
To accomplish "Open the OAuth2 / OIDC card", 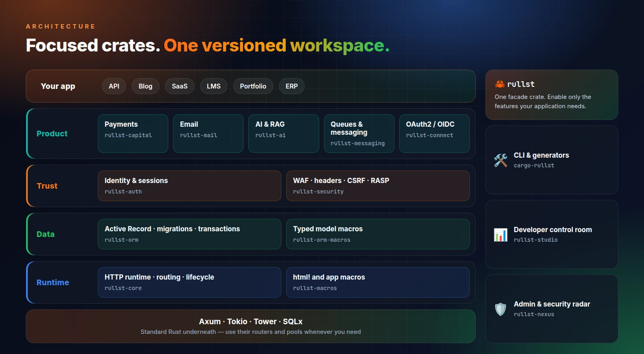I will click(434, 134).
